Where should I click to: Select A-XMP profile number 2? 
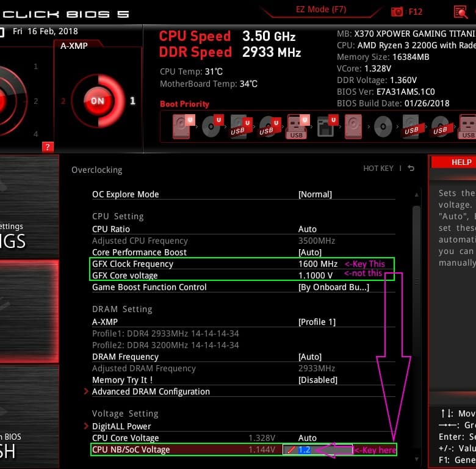pyautogui.click(x=63, y=101)
